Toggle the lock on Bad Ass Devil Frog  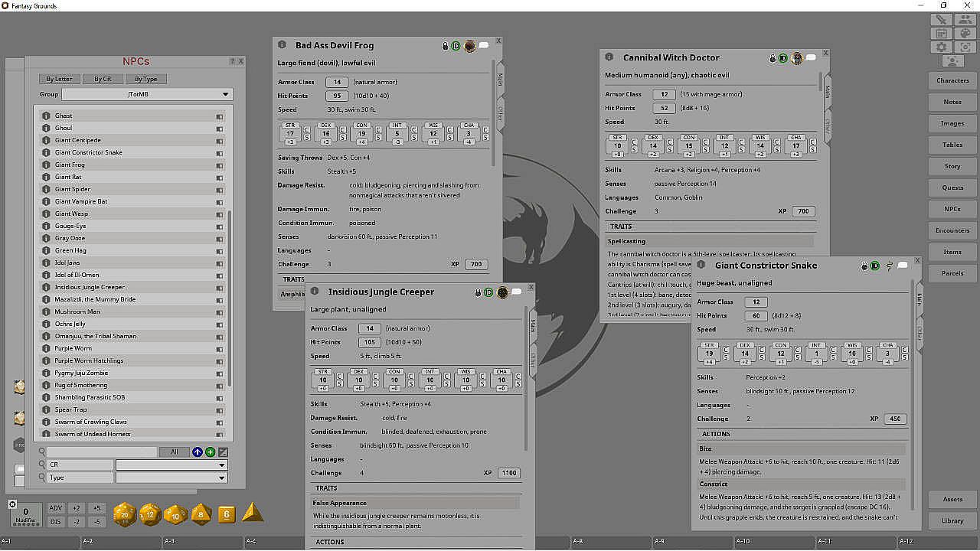pyautogui.click(x=446, y=47)
